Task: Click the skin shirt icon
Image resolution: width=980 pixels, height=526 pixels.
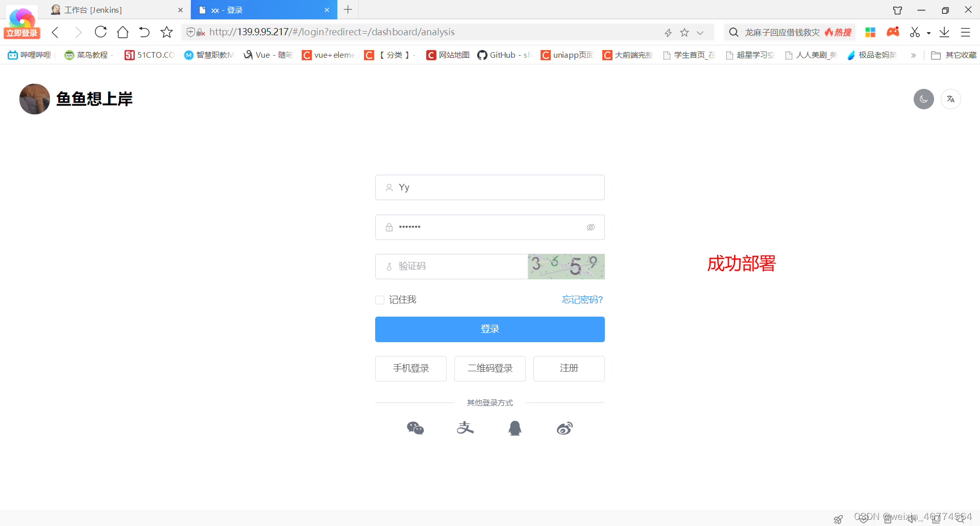Action: 897,10
